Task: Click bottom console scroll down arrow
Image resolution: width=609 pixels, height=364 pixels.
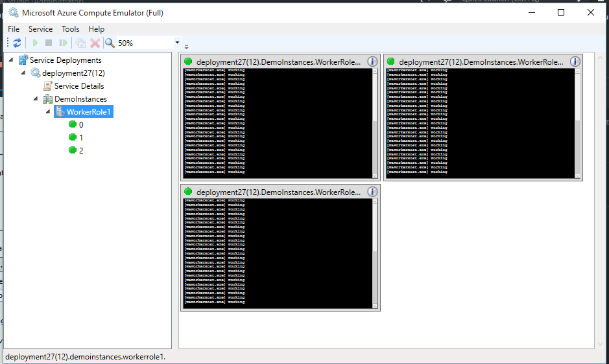Action: pyautogui.click(x=375, y=306)
